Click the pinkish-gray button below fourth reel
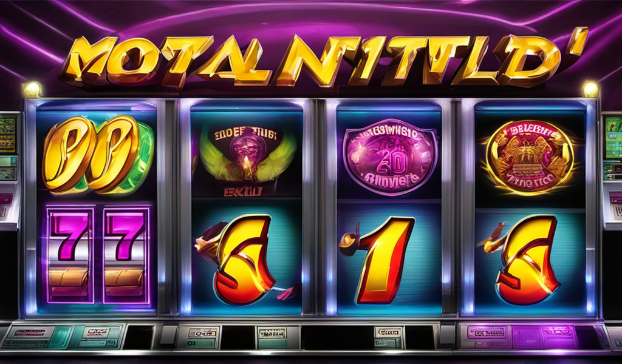Image resolution: width=622 pixels, height=364 pixels. (x=485, y=336)
